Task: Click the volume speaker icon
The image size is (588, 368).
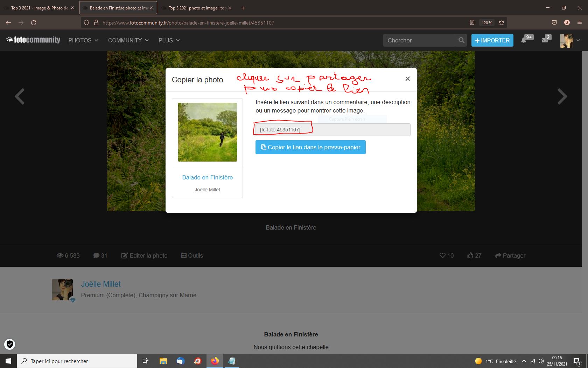Action: (541, 361)
